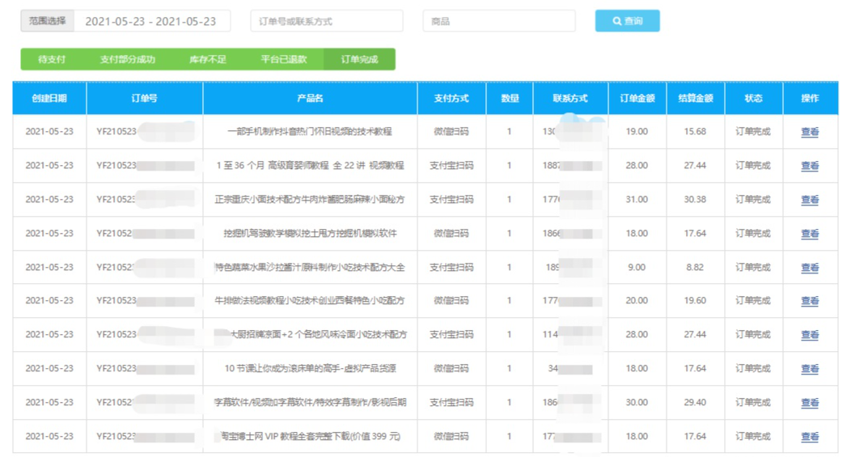Open the 库存不足 tab
This screenshot has height=457, width=868.
207,59
